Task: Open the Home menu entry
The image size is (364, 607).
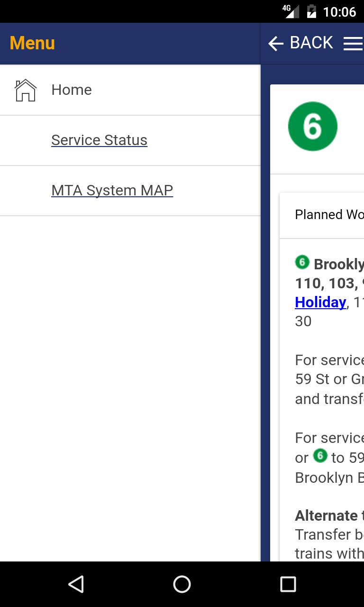Action: coord(130,90)
